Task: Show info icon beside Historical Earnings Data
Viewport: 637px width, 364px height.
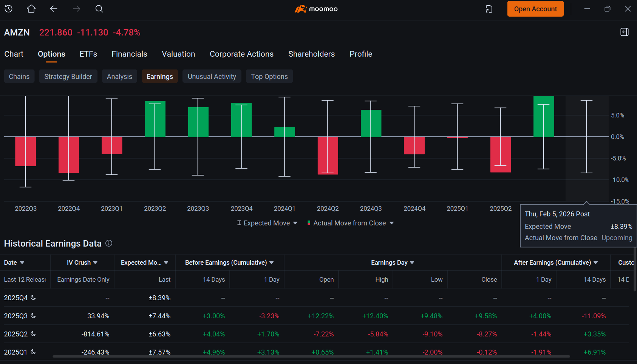Action: click(109, 243)
